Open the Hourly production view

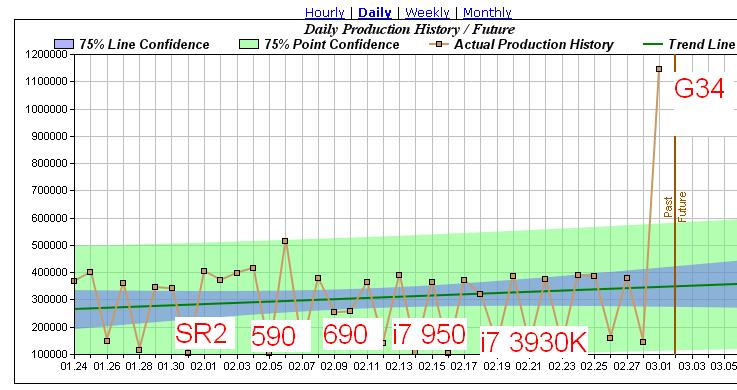325,12
